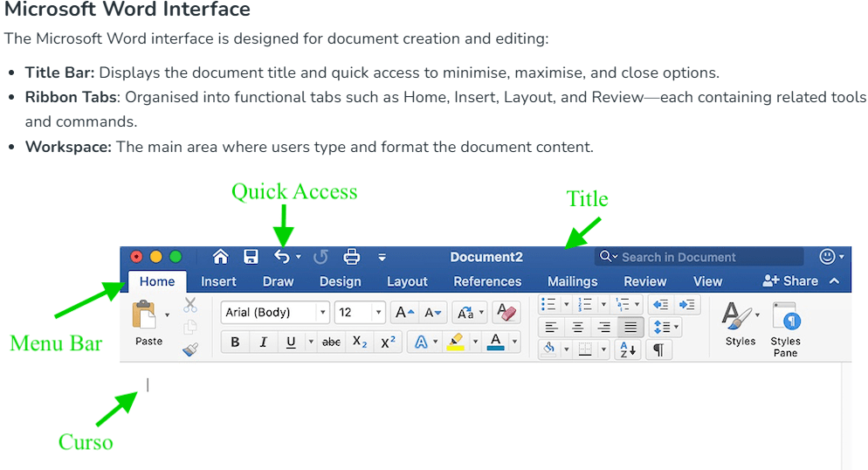Toggle Italic formatting
The width and height of the screenshot is (868, 470).
[x=263, y=342]
